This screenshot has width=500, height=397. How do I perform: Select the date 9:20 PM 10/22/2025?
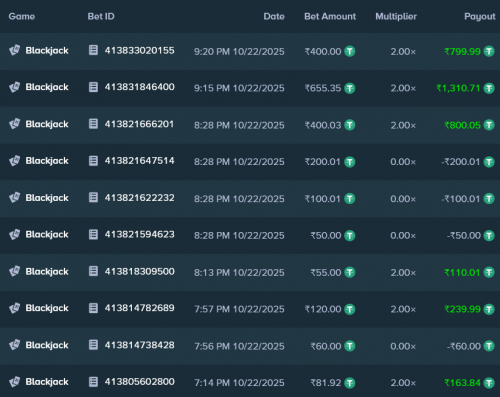coord(239,52)
